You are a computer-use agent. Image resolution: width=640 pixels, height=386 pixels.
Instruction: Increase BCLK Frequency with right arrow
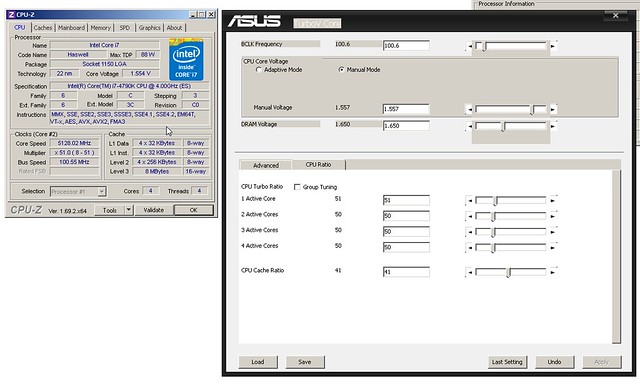[553, 46]
